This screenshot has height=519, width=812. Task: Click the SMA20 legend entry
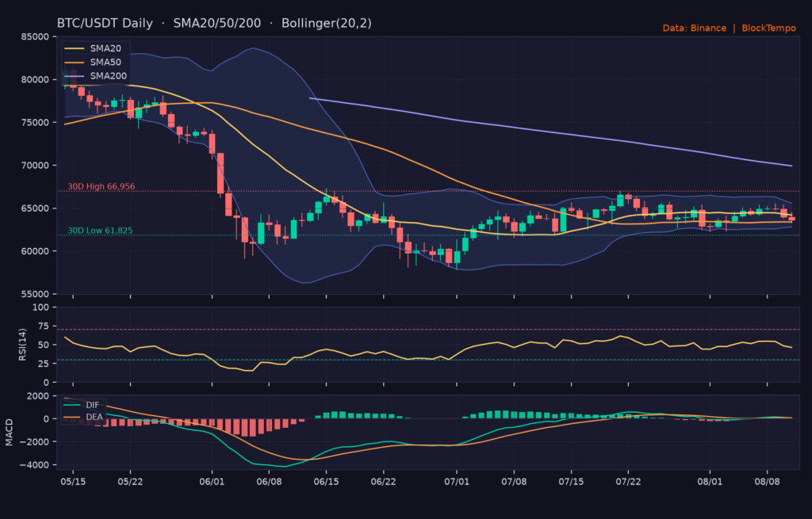click(93, 48)
